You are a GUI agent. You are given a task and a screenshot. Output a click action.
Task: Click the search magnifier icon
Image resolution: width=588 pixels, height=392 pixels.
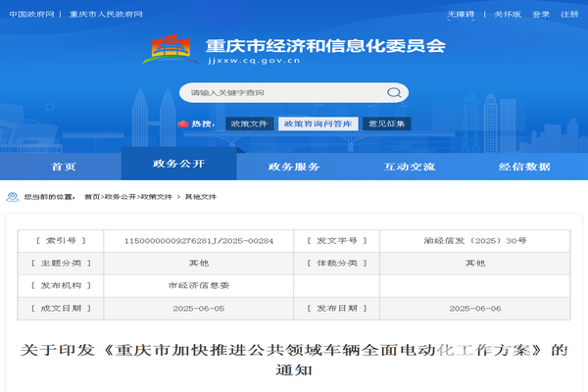[x=397, y=92]
